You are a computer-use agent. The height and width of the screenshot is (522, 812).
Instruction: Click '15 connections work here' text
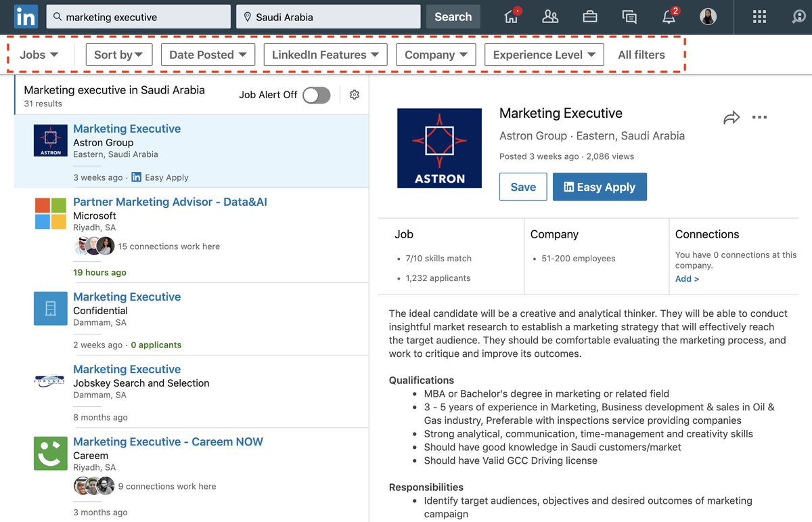pyautogui.click(x=169, y=246)
